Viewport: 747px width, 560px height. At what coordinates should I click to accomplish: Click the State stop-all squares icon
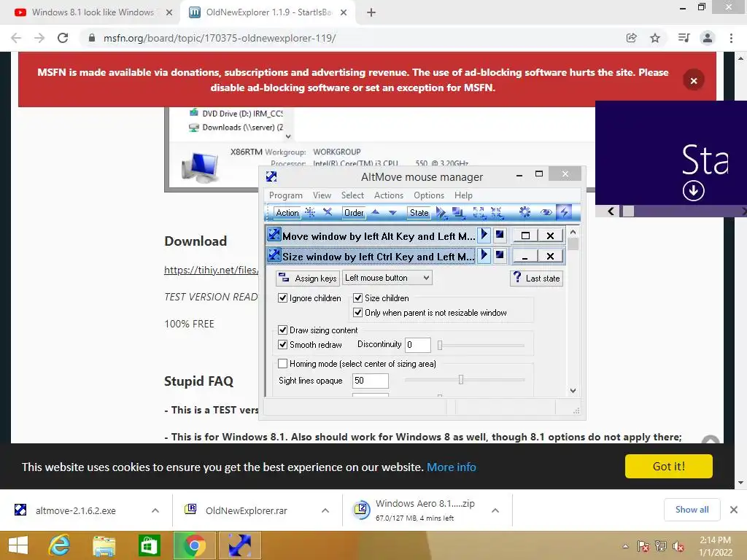pos(459,212)
